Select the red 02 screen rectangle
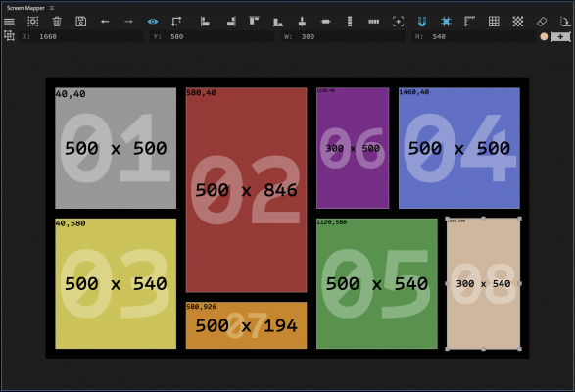 tap(246, 190)
